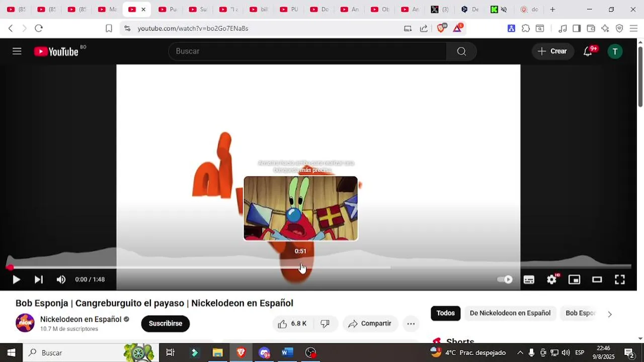
Task: Click the address bar URL
Action: tap(193, 29)
